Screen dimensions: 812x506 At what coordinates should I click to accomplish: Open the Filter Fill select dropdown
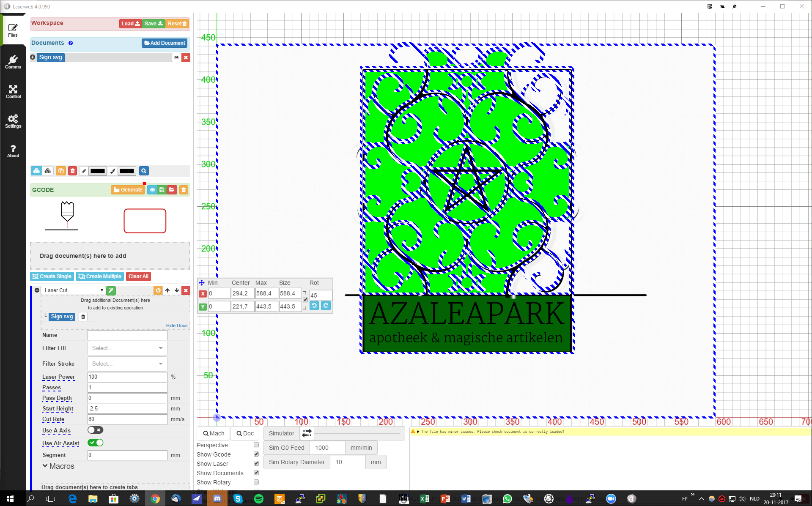coord(127,348)
